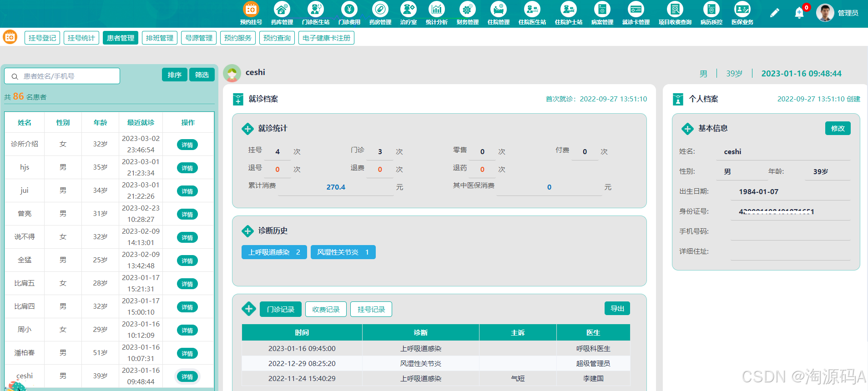Open 详情 for patient 曾亮

click(x=187, y=214)
